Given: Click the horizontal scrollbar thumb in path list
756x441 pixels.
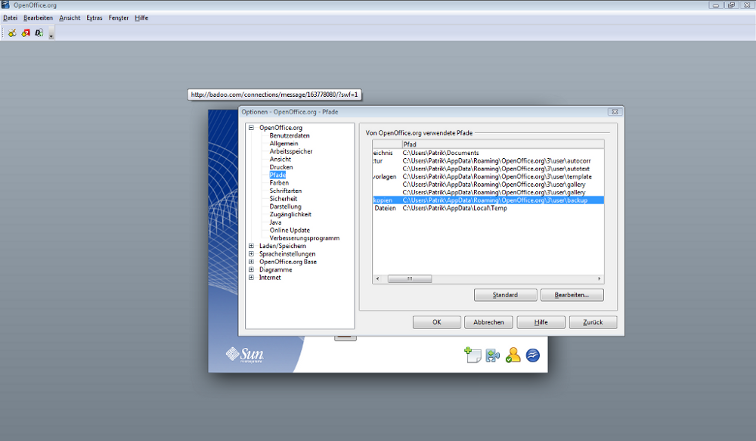Looking at the screenshot, I should 410,279.
